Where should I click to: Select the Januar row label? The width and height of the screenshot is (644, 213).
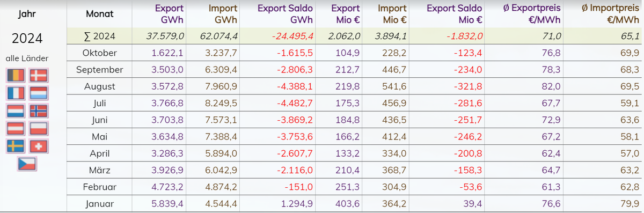pos(99,203)
